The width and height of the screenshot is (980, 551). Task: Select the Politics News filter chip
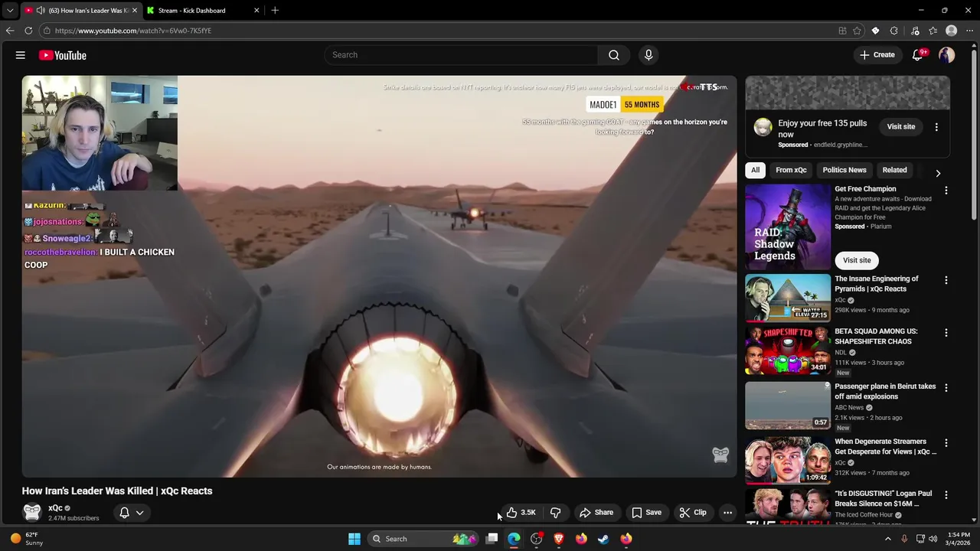tap(844, 170)
